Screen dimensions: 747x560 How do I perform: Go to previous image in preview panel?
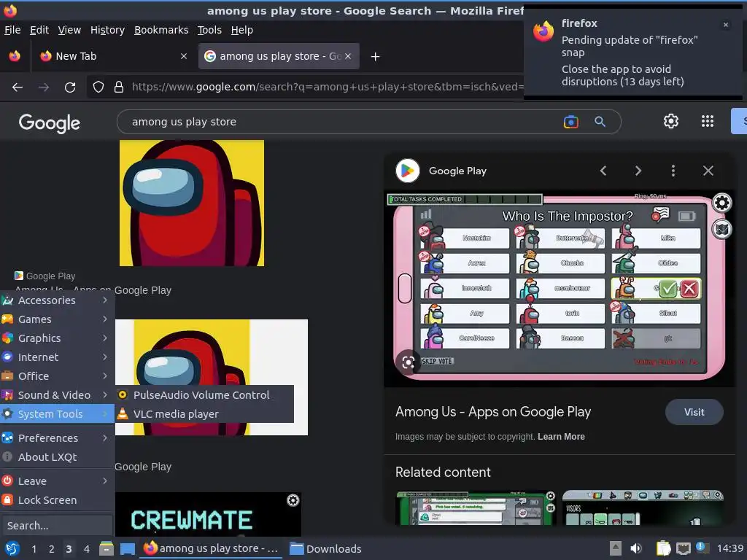[x=603, y=171]
